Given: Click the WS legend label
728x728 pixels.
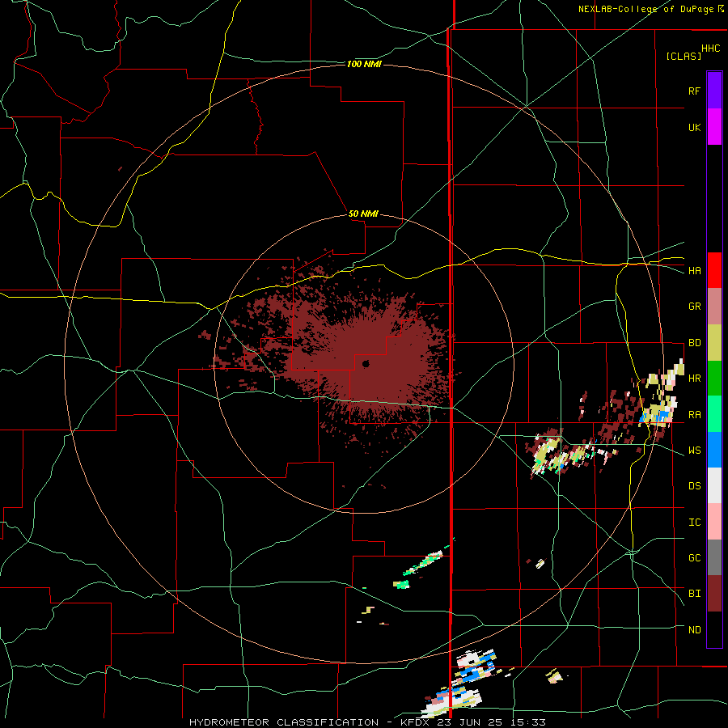Looking at the screenshot, I should tap(694, 451).
